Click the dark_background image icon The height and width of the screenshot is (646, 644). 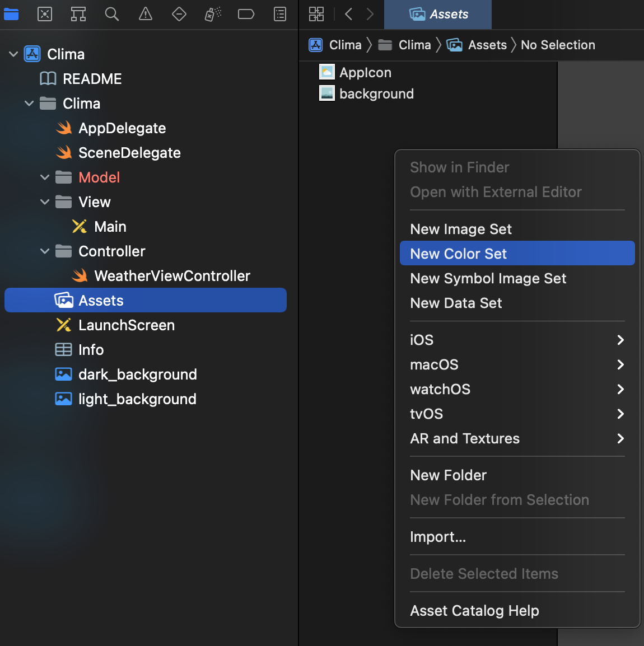[x=63, y=375]
